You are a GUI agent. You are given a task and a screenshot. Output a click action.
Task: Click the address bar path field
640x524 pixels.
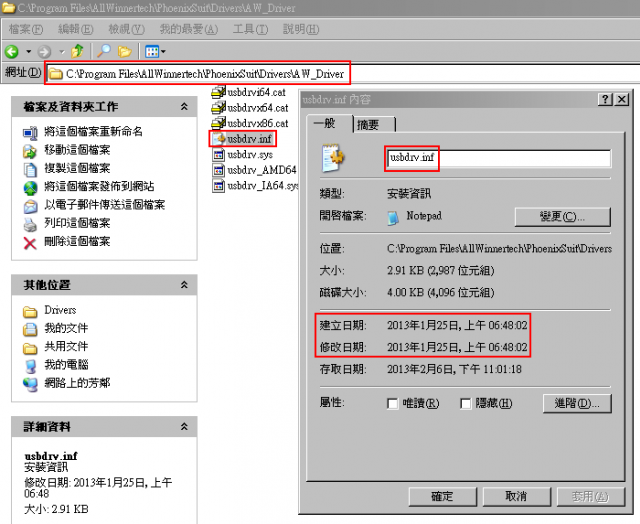click(342, 73)
